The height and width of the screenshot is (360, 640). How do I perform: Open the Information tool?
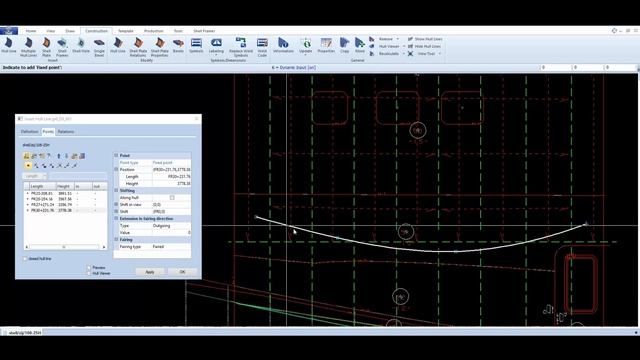[x=283, y=46]
